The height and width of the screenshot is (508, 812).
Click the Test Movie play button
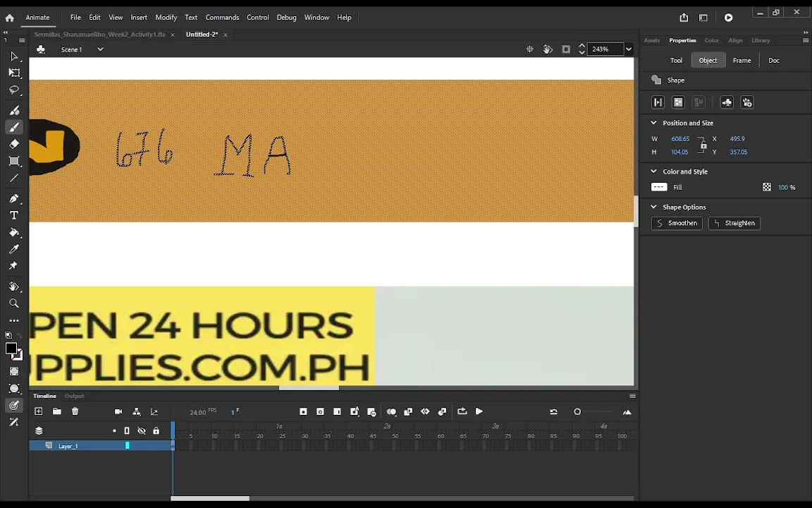click(729, 18)
